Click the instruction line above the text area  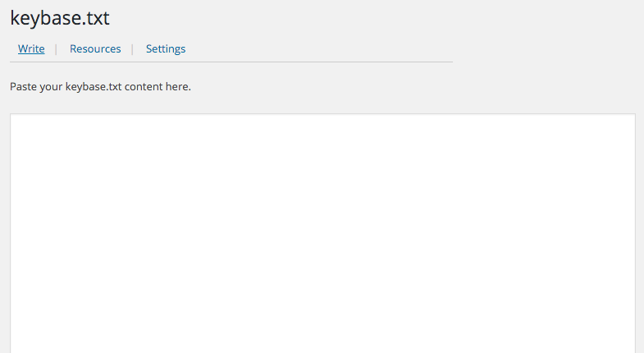(x=100, y=86)
